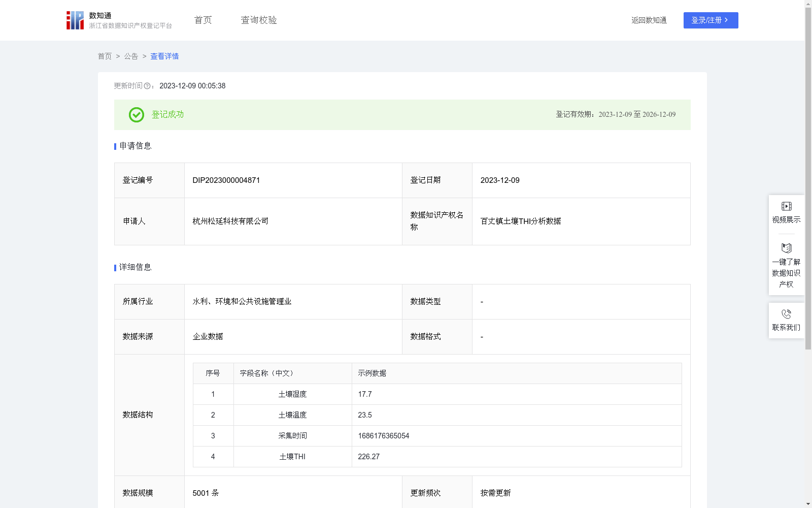Image resolution: width=812 pixels, height=508 pixels.
Task: Click the 数知通 platform logo
Action: pos(119,20)
